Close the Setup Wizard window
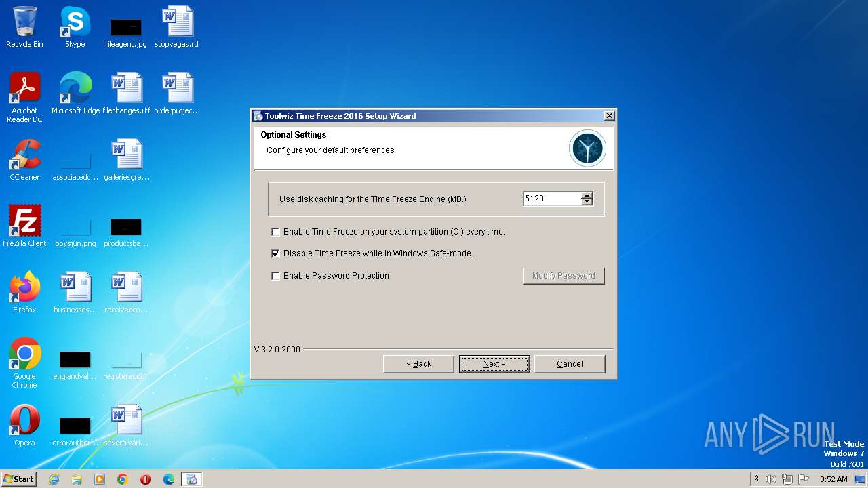868x488 pixels. pyautogui.click(x=609, y=116)
